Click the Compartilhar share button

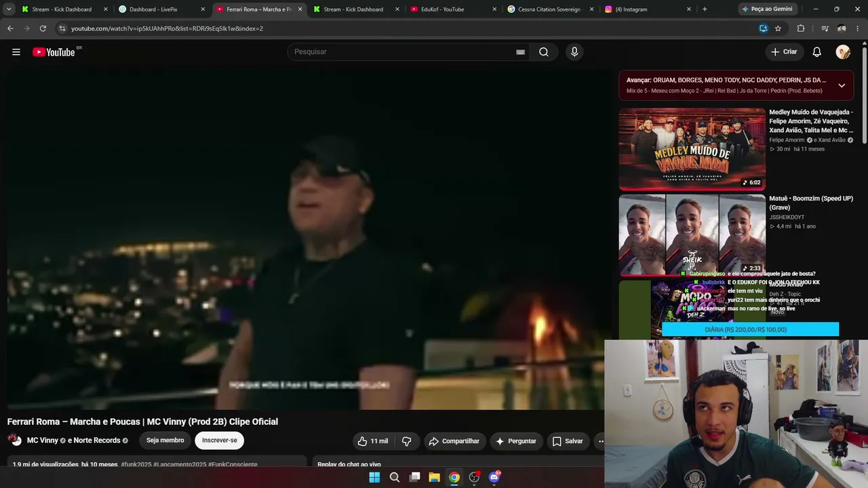[454, 441]
